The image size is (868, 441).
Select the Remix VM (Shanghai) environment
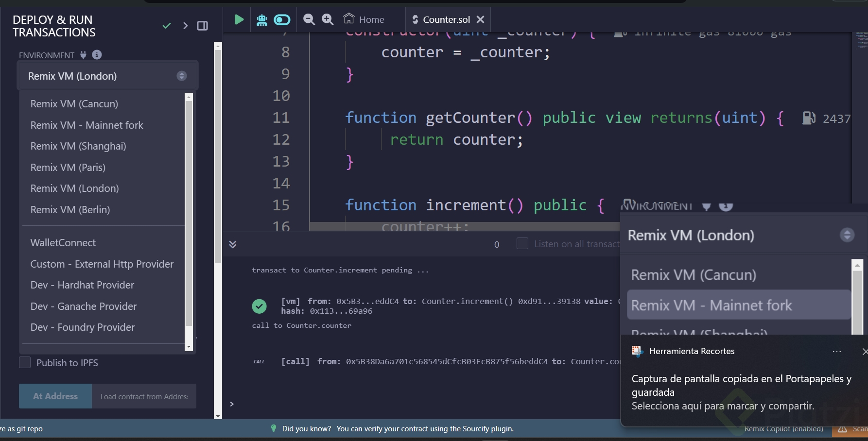(x=78, y=146)
